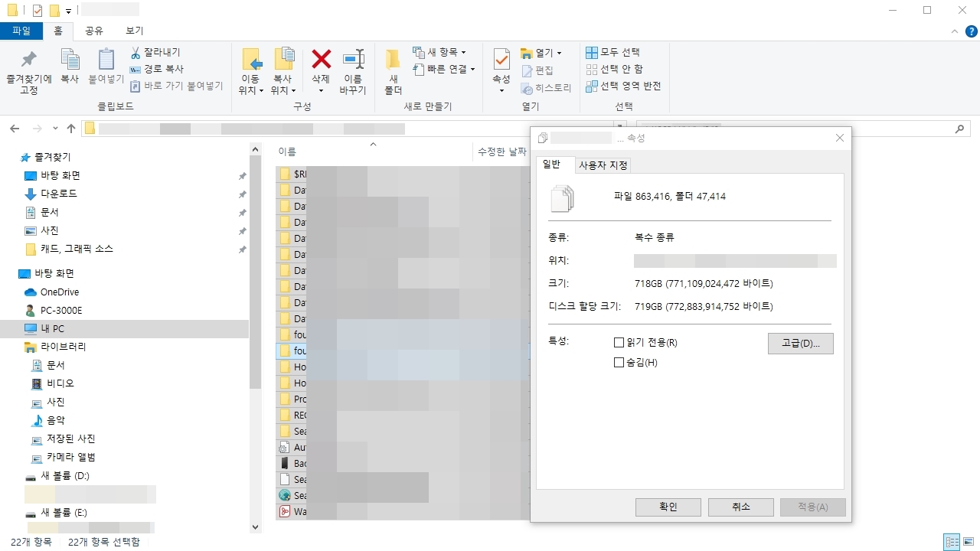Click 취소 to cancel the dialog

point(741,507)
